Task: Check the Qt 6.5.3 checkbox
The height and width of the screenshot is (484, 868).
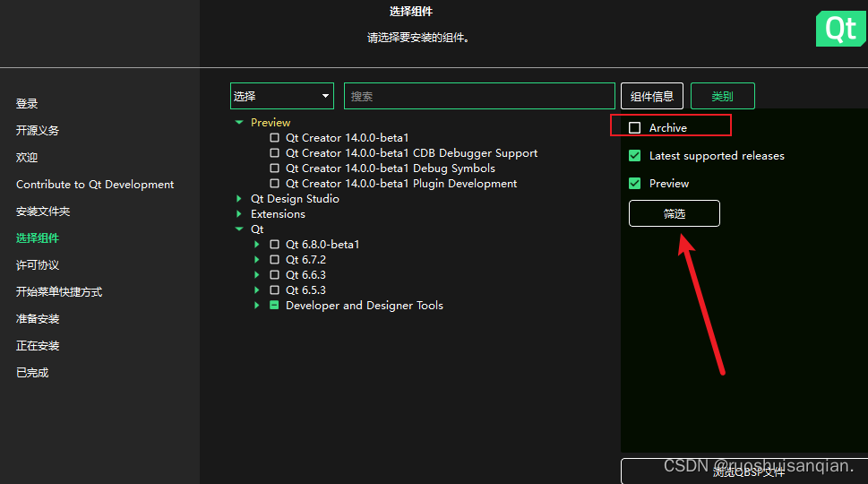Action: point(274,290)
